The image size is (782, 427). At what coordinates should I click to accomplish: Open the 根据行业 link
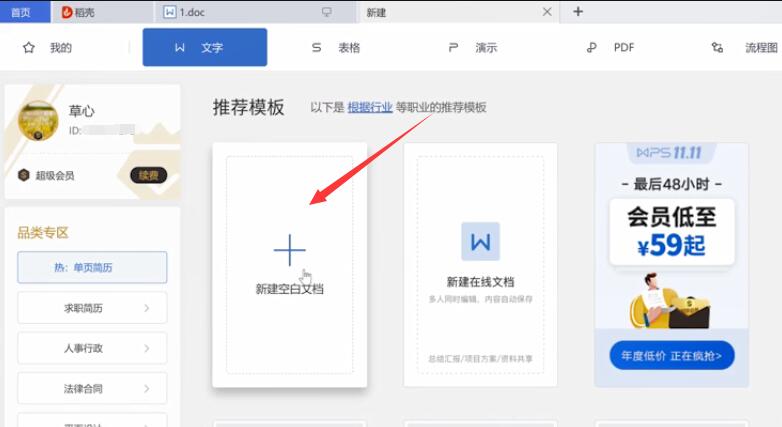[x=370, y=107]
